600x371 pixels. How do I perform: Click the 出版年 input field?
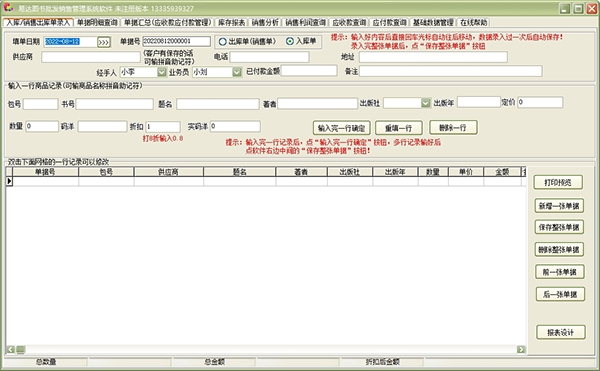coord(479,102)
